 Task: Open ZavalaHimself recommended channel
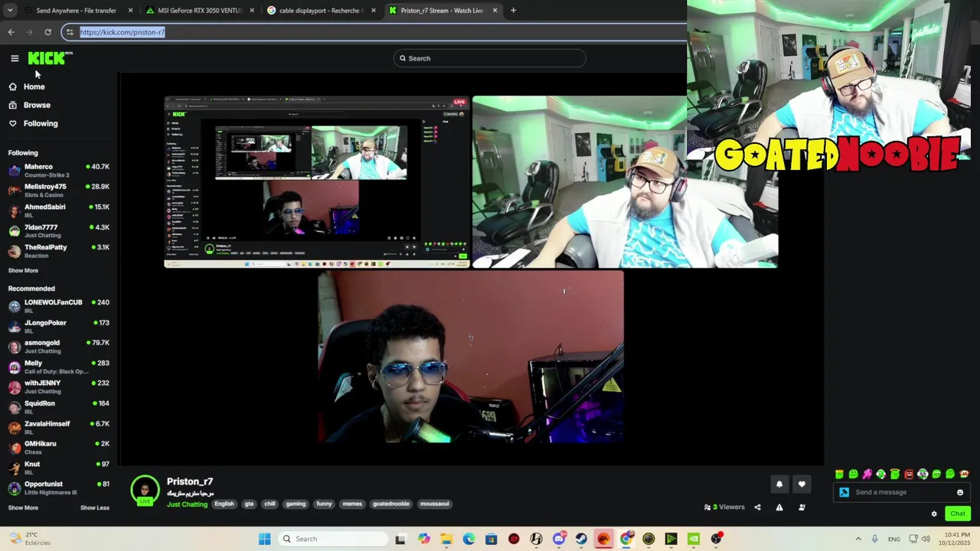(x=58, y=427)
